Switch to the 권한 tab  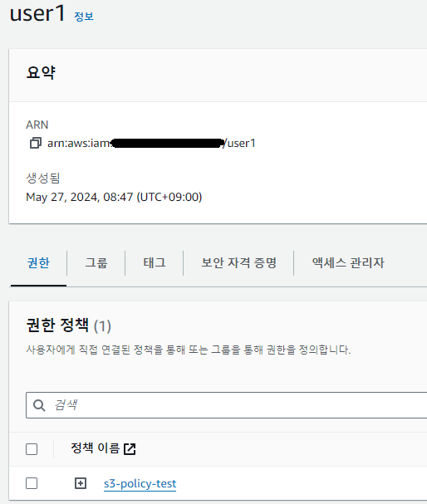click(38, 263)
